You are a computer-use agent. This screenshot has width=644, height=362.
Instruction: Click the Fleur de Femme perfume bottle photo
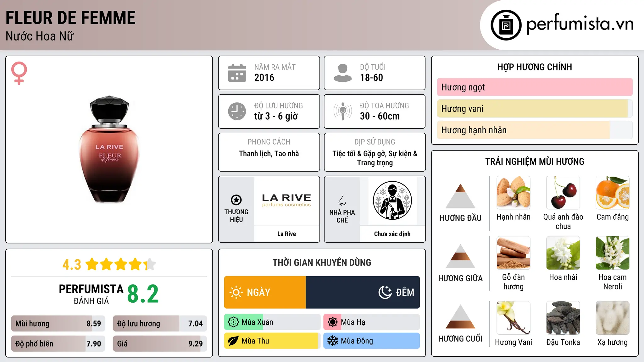coord(109,149)
